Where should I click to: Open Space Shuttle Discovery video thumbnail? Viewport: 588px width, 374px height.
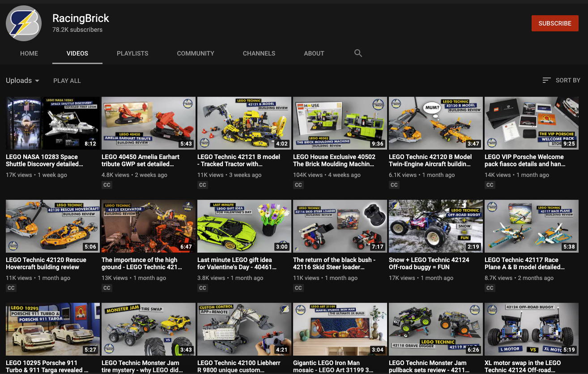tap(53, 123)
